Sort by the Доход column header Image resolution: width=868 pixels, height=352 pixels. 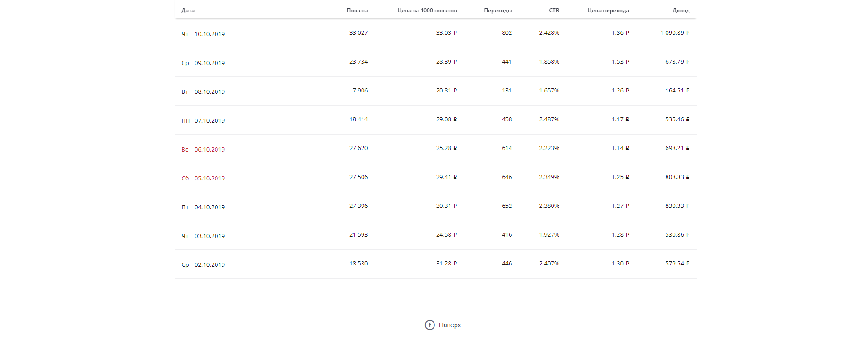click(x=681, y=11)
